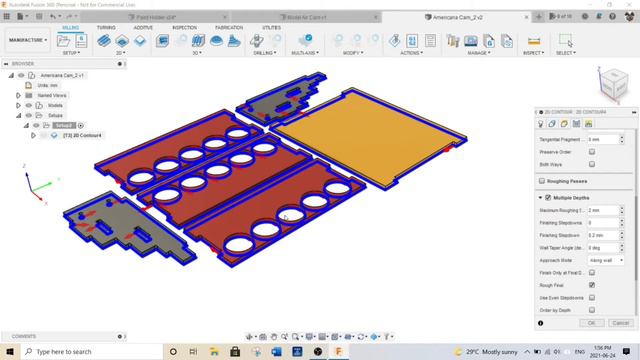This screenshot has width=640, height=360.
Task: Select the Face milling tool icon
Action: click(140, 40)
